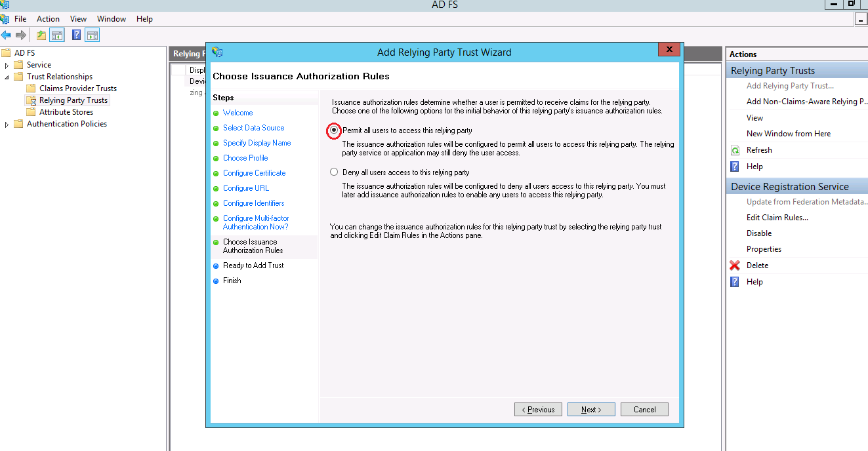This screenshot has height=451, width=868.
Task: Click Edit Claim Rules action
Action: tap(777, 218)
